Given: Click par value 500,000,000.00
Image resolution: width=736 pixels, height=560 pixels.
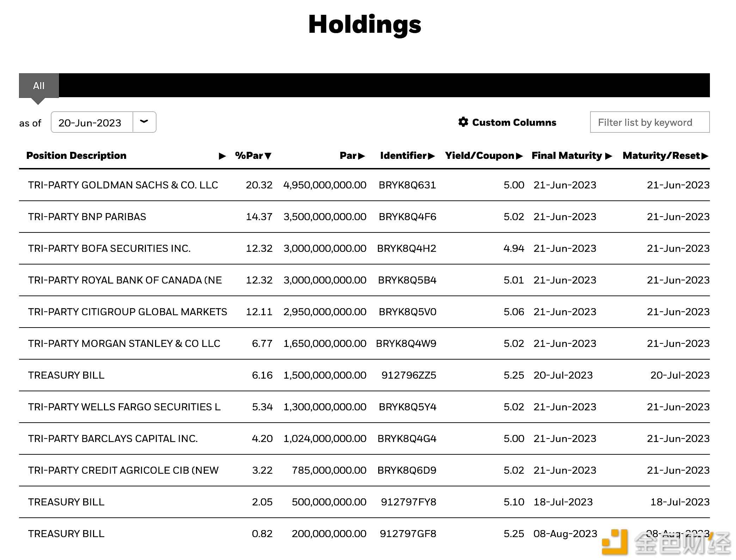Looking at the screenshot, I should [329, 502].
